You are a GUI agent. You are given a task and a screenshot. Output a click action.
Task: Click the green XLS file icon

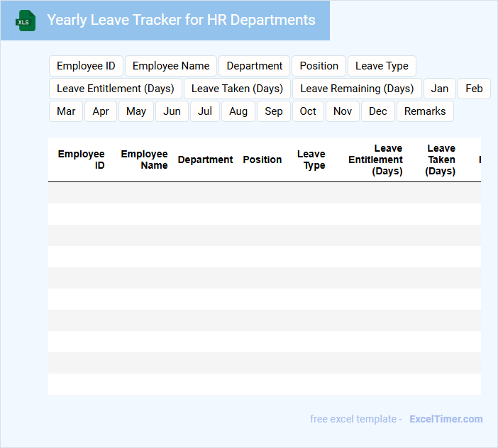26,21
